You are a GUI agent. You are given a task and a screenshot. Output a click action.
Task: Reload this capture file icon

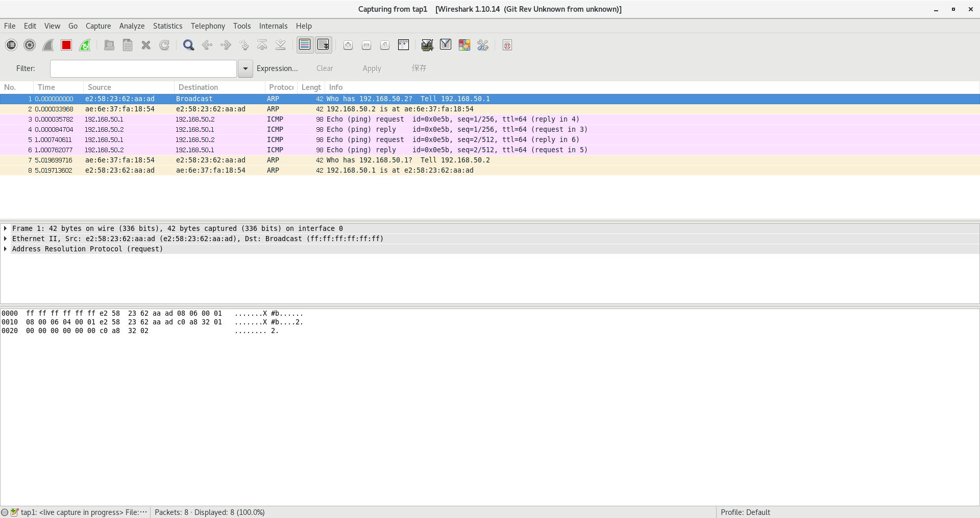pos(164,45)
